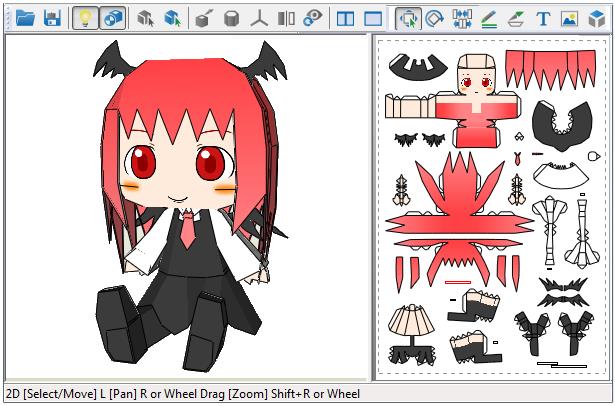Select the blue cube selection cursor tool

coord(173,18)
